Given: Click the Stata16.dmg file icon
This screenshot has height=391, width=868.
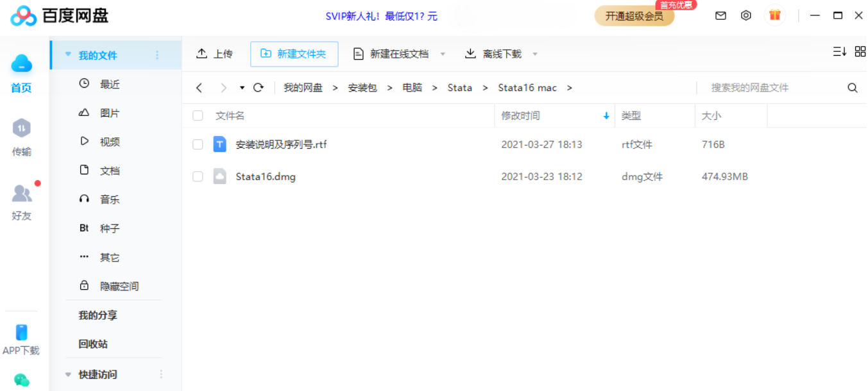Looking at the screenshot, I should (220, 176).
